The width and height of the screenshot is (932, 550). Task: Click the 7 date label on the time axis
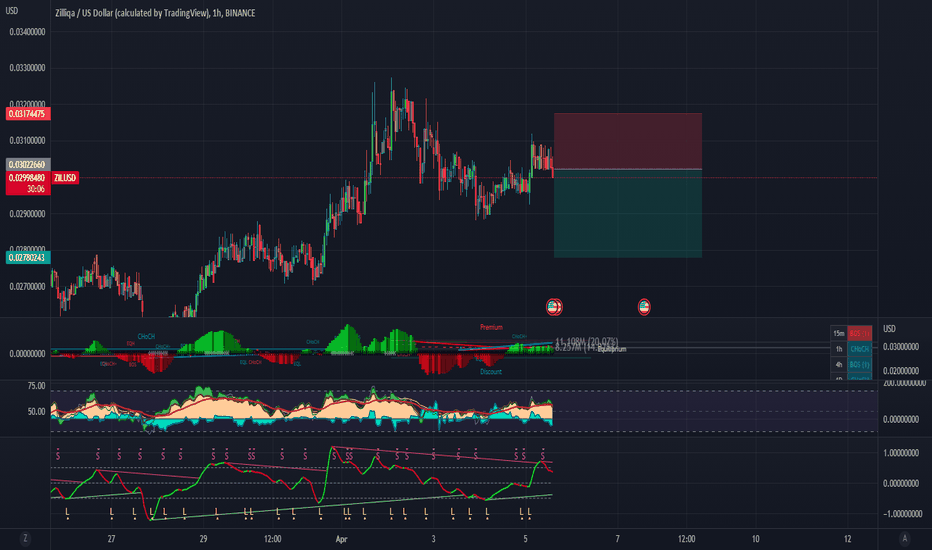617,539
